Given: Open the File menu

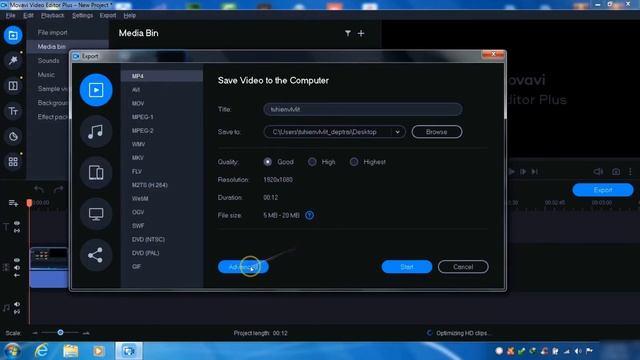Looking at the screenshot, I should tap(10, 16).
